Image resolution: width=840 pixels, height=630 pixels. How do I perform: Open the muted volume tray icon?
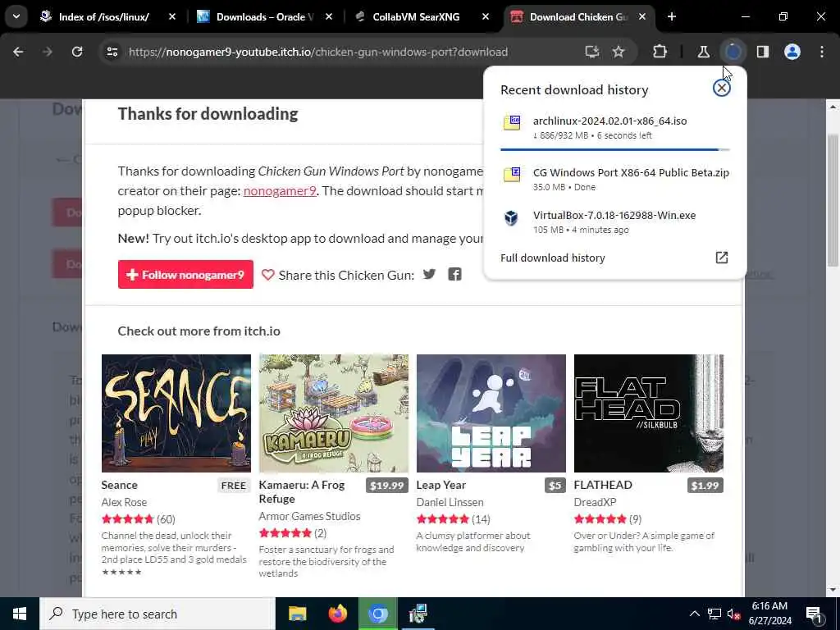click(x=733, y=614)
